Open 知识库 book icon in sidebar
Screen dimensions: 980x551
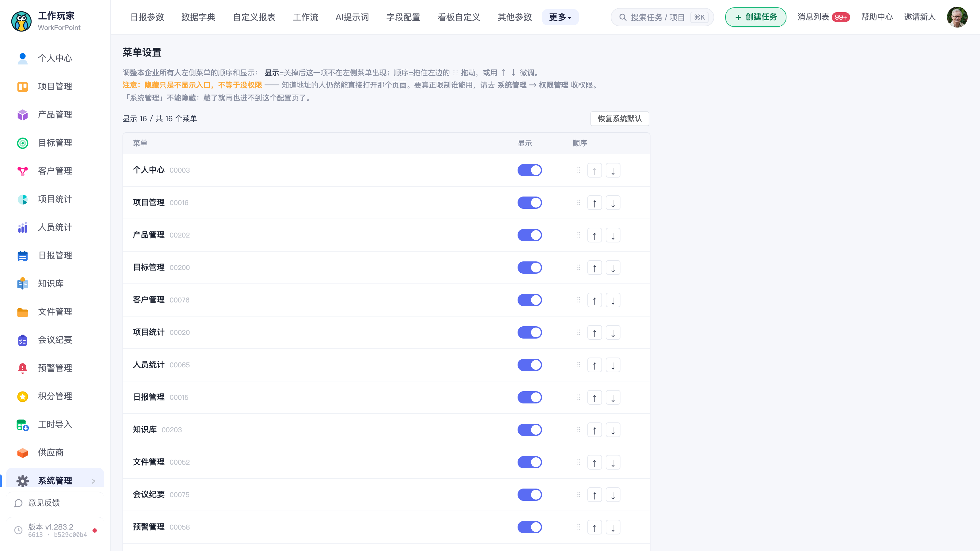coord(22,284)
